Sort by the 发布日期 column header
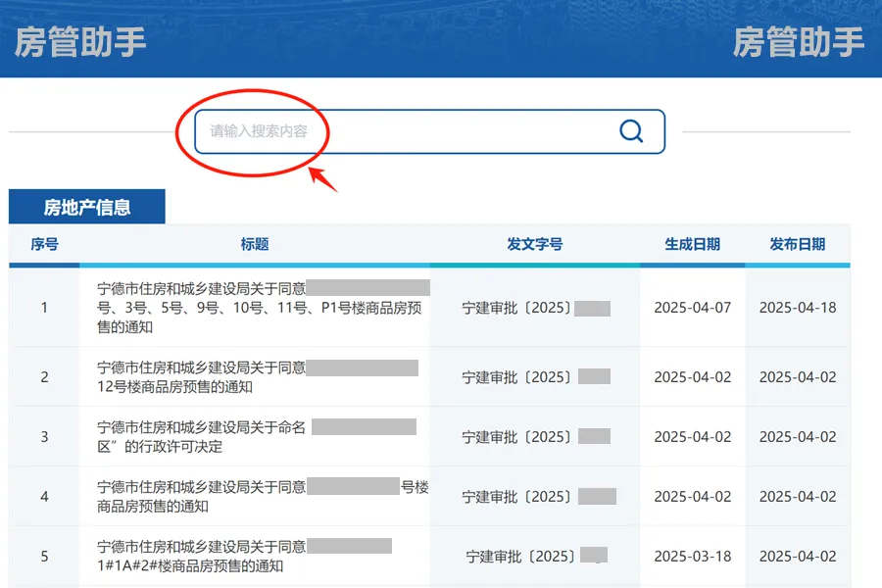The image size is (882, 588). point(797,244)
